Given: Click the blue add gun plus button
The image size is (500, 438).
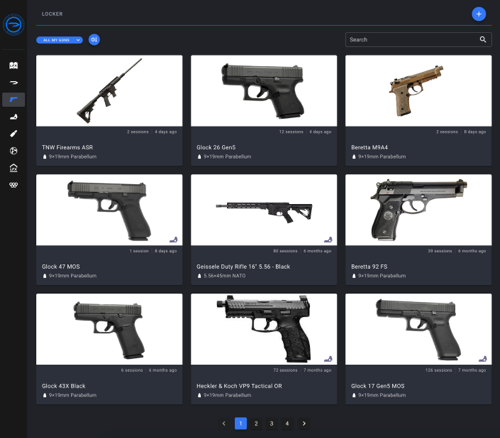Looking at the screenshot, I should coord(479,14).
